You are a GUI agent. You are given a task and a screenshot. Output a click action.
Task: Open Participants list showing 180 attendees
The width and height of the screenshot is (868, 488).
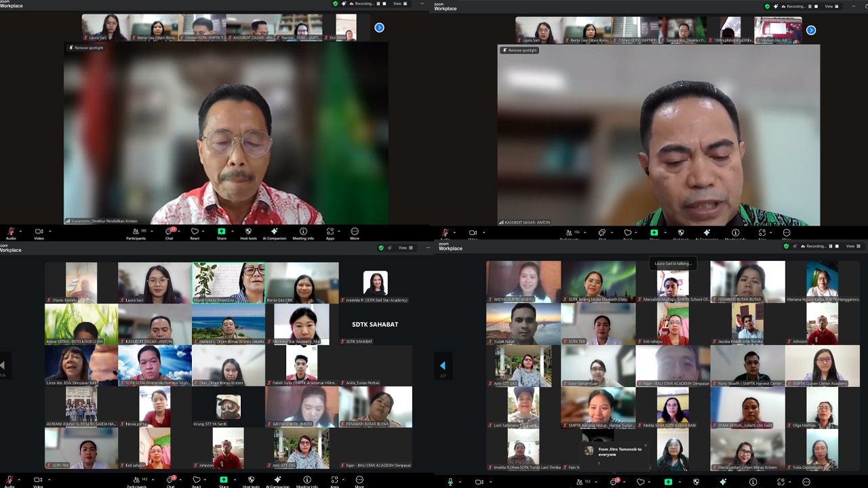(136, 232)
